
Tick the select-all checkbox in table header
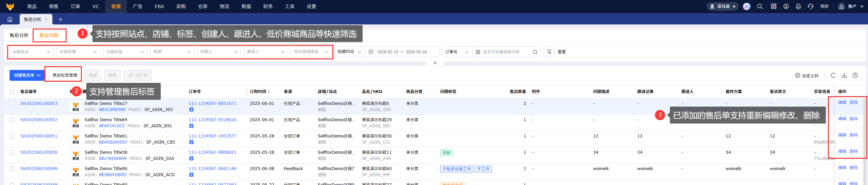pos(12,92)
